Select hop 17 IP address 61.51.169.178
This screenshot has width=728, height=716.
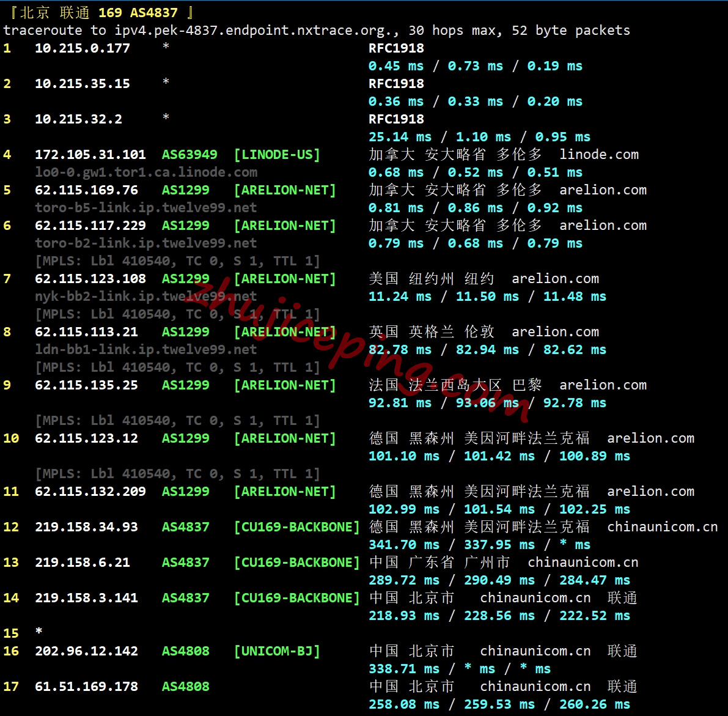pos(86,687)
